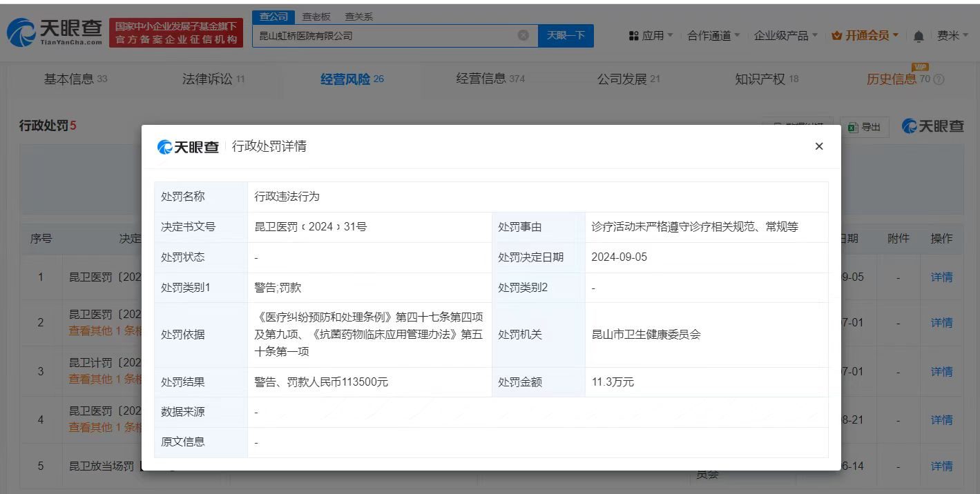Click the VIP badge on 历史信息 tab

pos(920,68)
